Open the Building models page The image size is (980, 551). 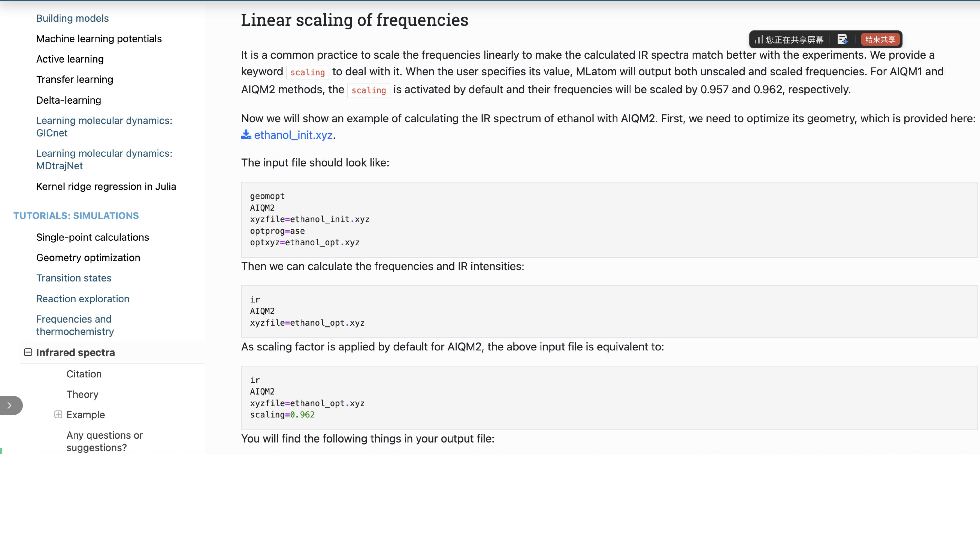point(72,18)
